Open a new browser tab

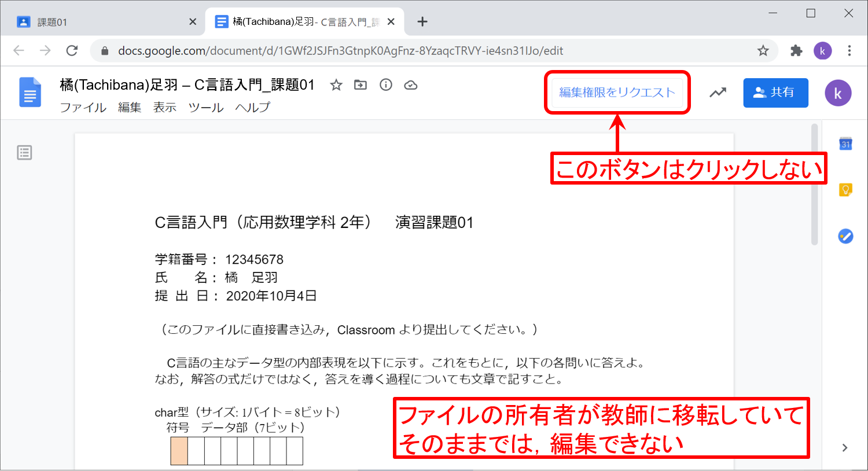coord(422,22)
